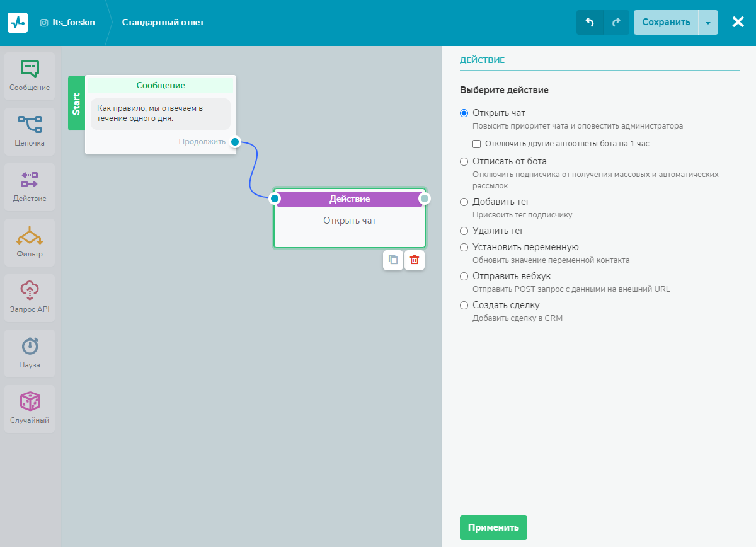Click the Действие block output connector

click(x=425, y=199)
